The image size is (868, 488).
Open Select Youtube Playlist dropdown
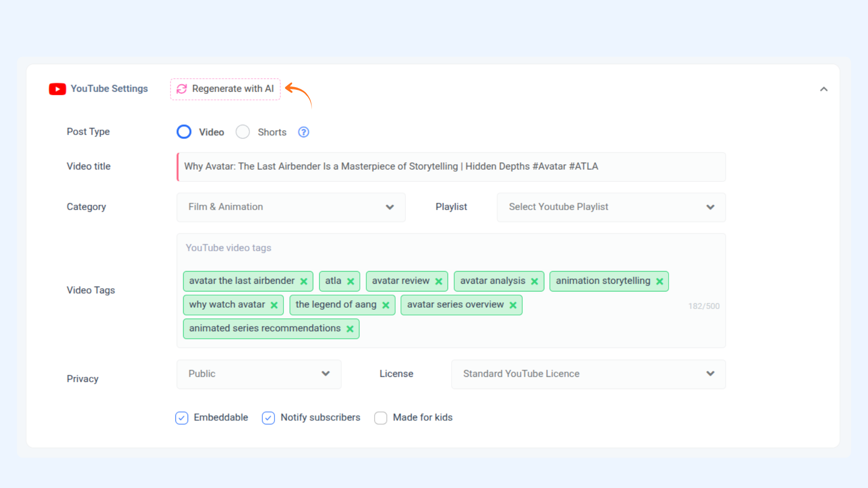pos(611,207)
